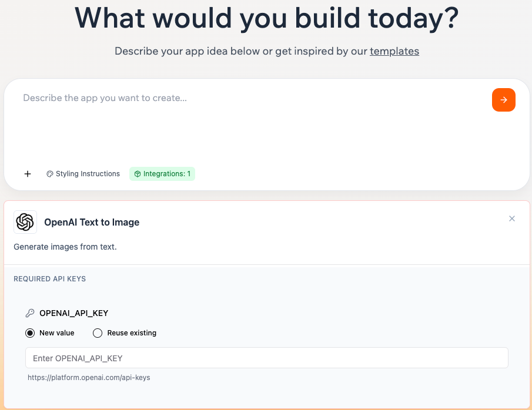
Task: Click the Enter OPENAI_API_KEY field
Action: [x=266, y=357]
